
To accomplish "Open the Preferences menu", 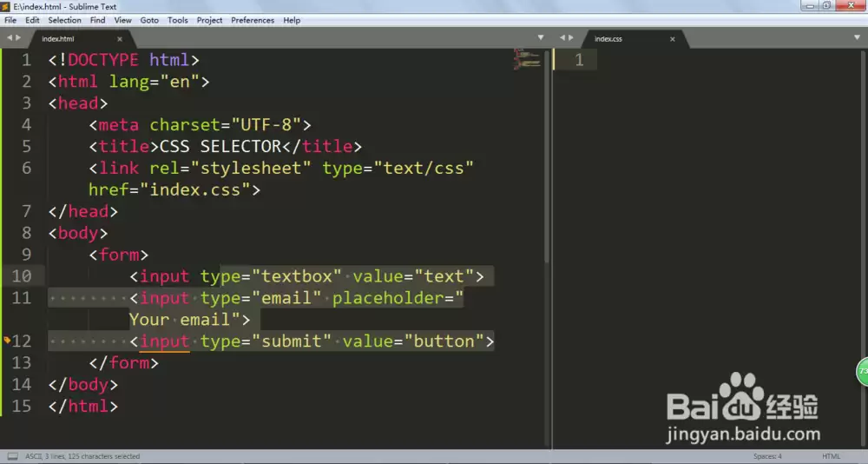I will coord(253,20).
